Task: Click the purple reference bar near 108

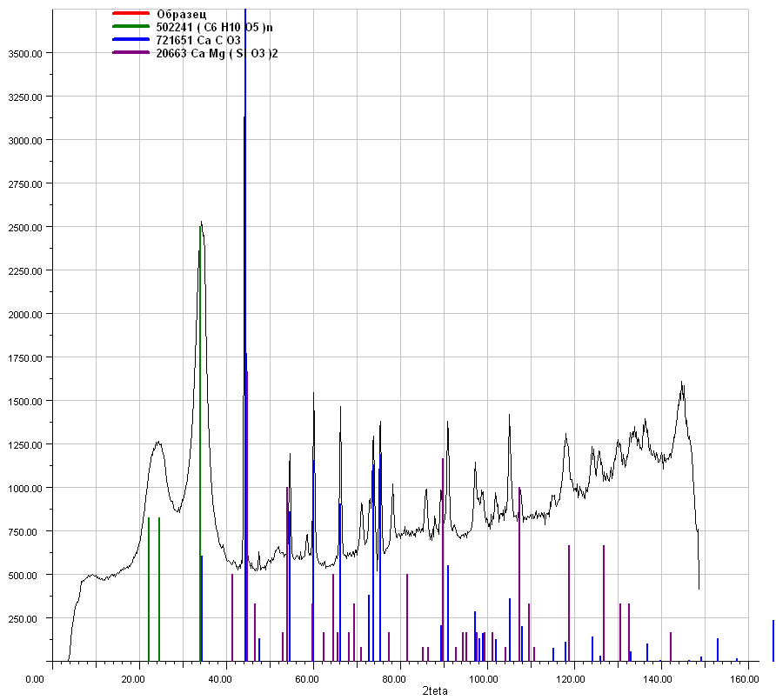Action: pos(519,574)
